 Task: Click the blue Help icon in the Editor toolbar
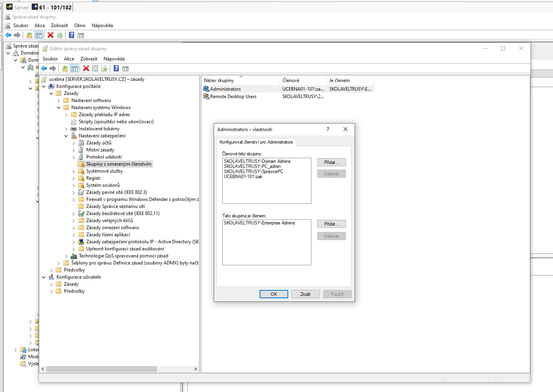pyautogui.click(x=116, y=69)
